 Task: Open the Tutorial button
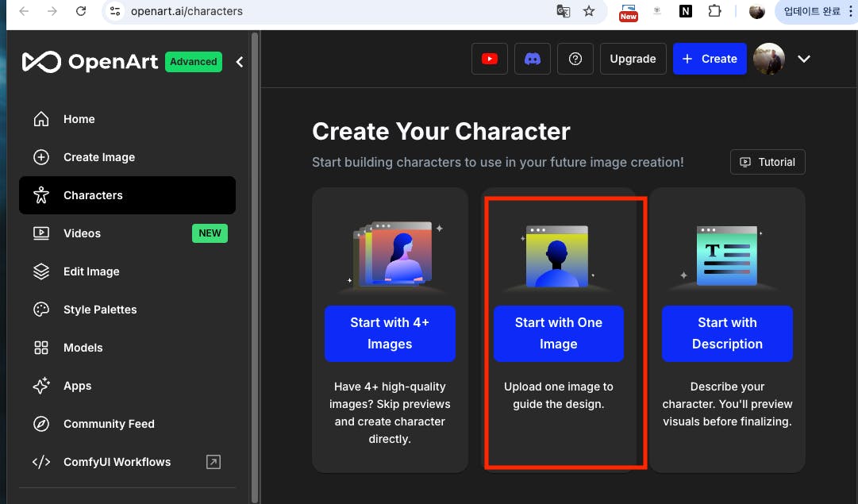pos(768,162)
